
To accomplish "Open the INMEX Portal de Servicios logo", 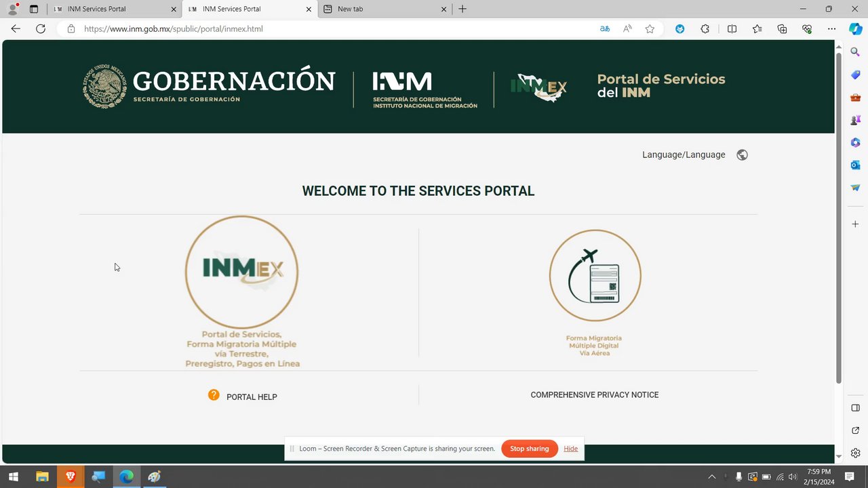I will (242, 272).
